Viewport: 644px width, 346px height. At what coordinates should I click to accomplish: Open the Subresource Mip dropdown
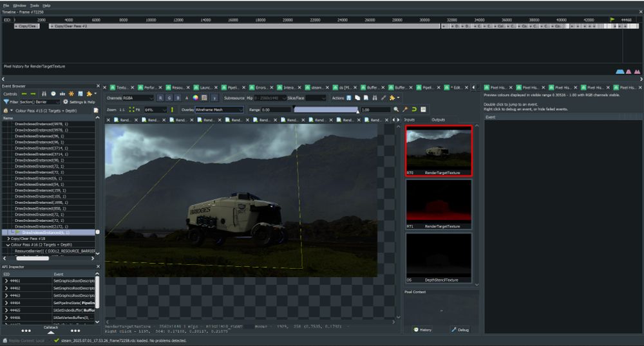pos(270,98)
